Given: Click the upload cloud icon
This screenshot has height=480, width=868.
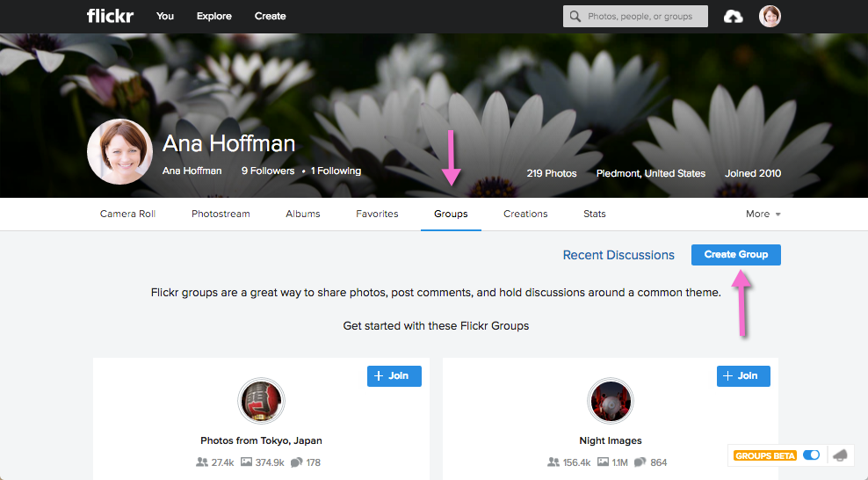Looking at the screenshot, I should [x=733, y=17].
